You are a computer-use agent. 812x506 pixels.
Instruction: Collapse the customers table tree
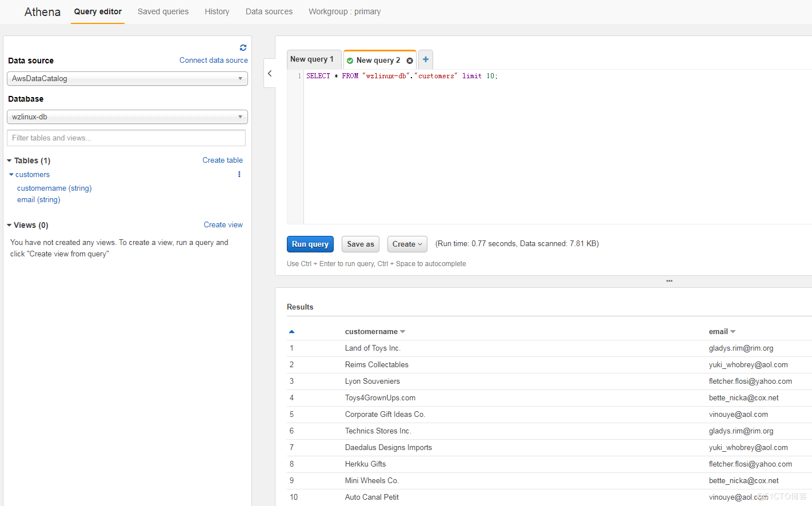(11, 175)
